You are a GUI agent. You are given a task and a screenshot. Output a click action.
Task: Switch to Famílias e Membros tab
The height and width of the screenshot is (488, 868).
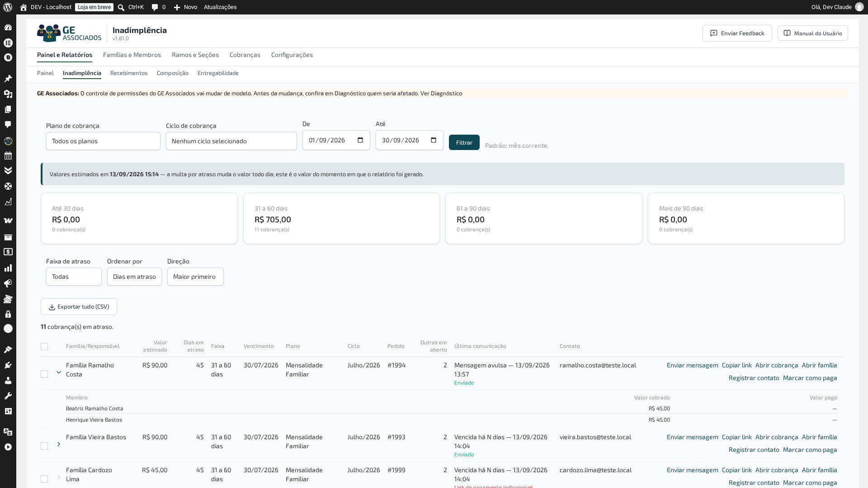pyautogui.click(x=132, y=55)
